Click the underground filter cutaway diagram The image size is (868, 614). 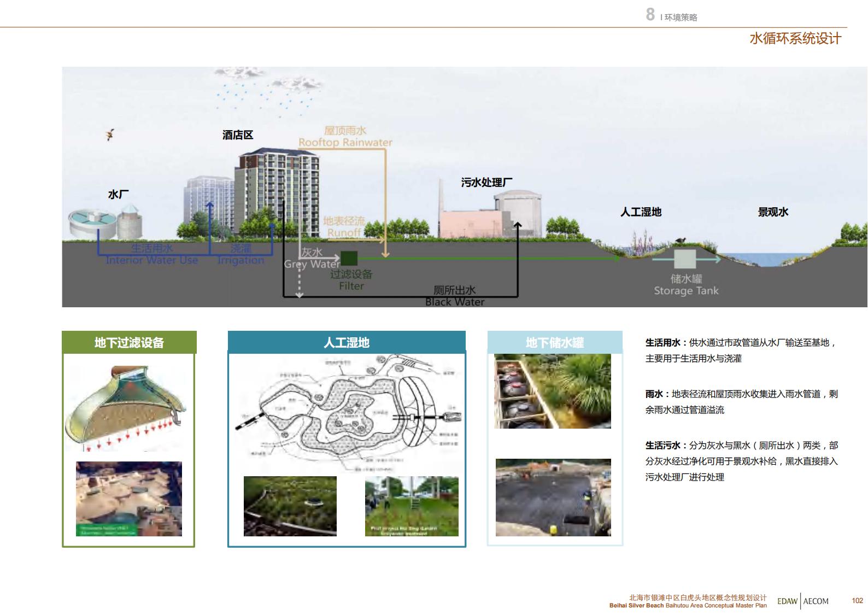click(x=126, y=407)
